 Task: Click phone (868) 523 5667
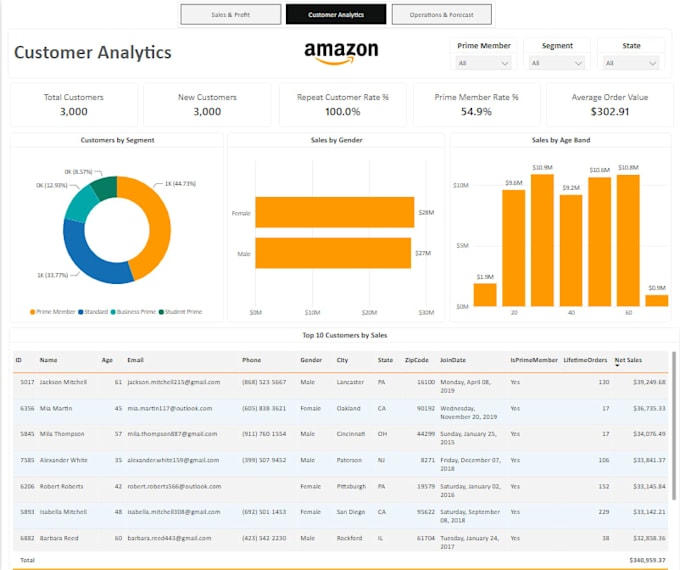264,382
